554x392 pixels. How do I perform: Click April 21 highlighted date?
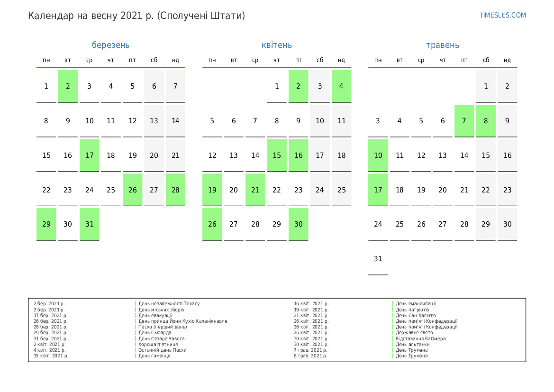coord(255,190)
